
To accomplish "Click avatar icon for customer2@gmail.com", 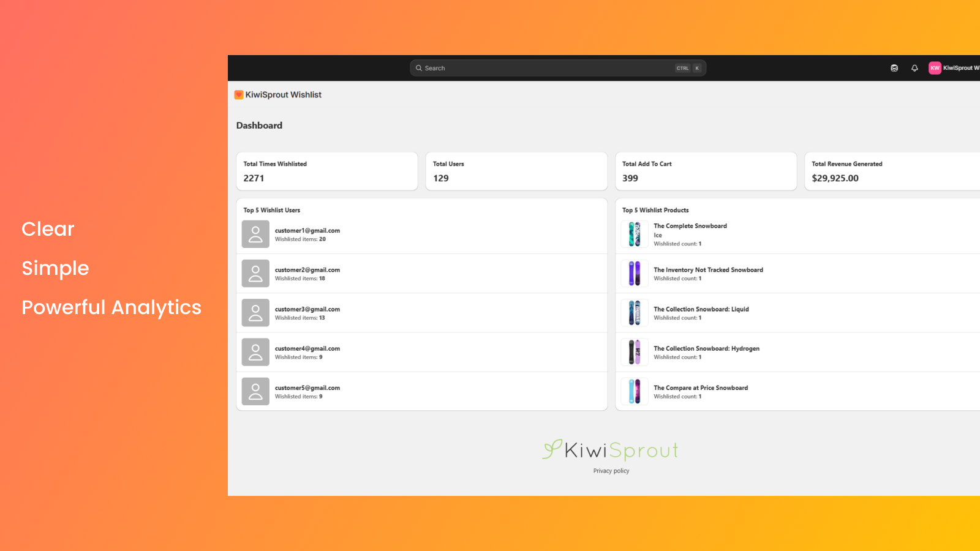I will tap(255, 274).
